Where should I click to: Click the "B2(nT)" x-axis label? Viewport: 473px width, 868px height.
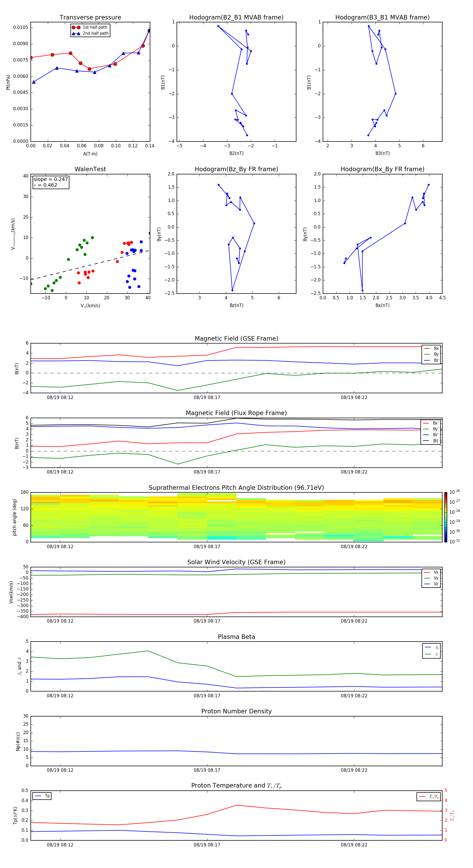[x=236, y=153]
